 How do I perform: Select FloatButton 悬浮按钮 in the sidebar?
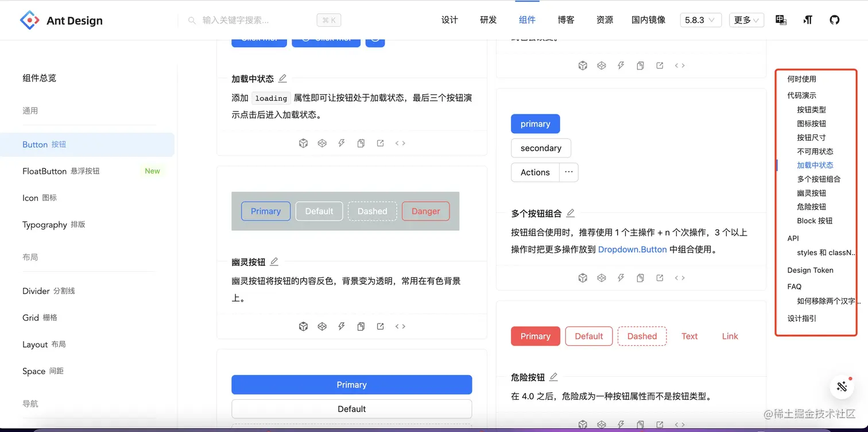[x=87, y=171]
